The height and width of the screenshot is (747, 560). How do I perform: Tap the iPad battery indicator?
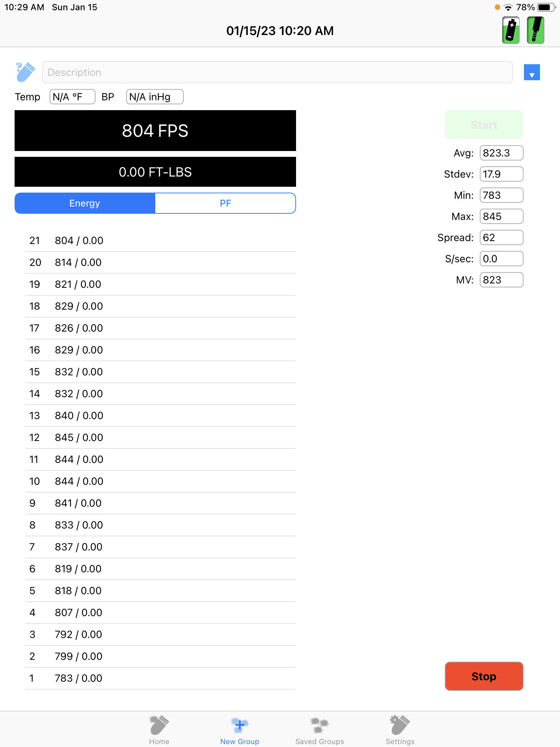coord(546,7)
